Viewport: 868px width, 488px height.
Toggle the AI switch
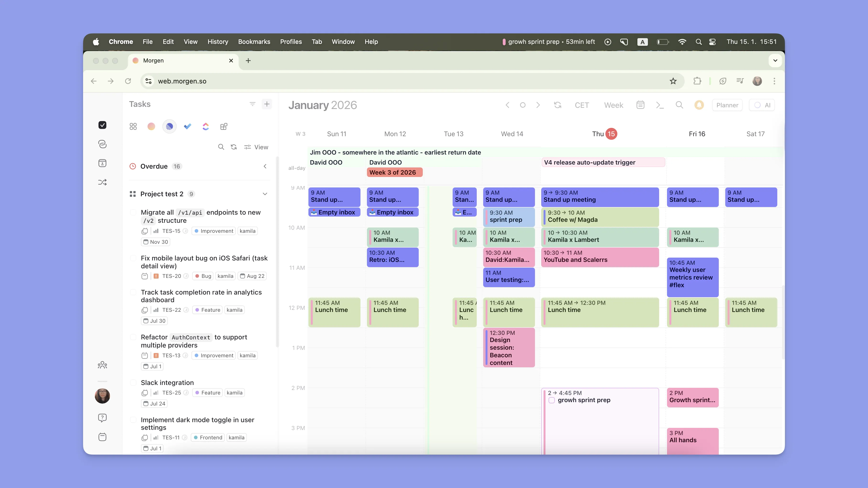pyautogui.click(x=762, y=105)
